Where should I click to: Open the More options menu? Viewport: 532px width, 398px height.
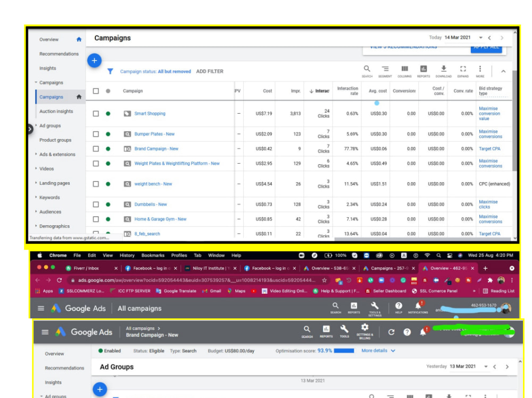click(x=480, y=71)
